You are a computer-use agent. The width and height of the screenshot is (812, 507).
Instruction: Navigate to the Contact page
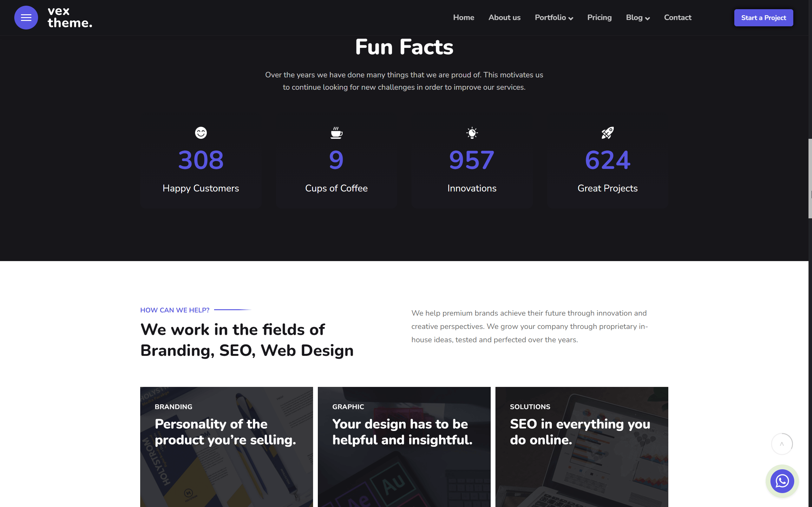678,17
